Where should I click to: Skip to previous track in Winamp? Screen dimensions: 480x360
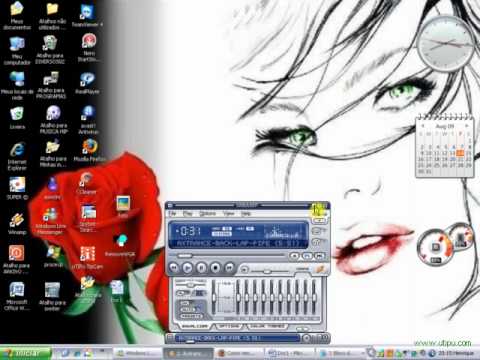coord(174,268)
